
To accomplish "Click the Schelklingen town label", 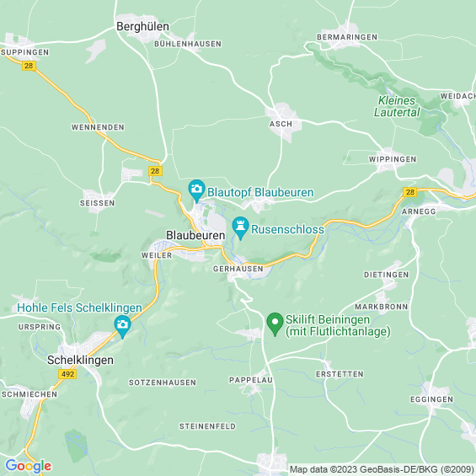I will [x=80, y=360].
